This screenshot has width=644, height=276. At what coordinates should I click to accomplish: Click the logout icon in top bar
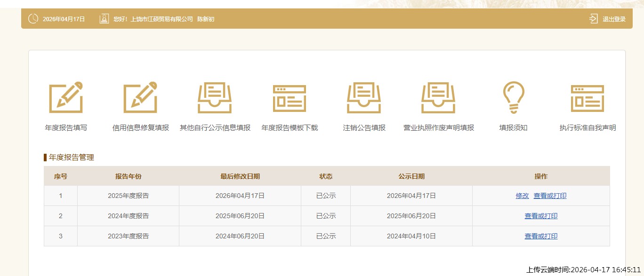click(x=593, y=19)
